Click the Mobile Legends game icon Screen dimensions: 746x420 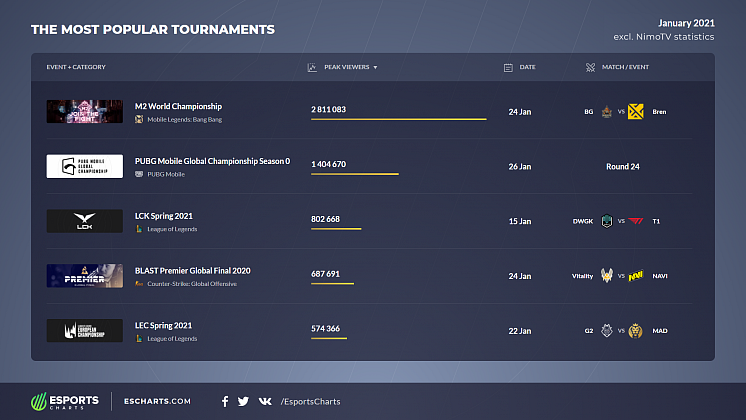tap(139, 119)
